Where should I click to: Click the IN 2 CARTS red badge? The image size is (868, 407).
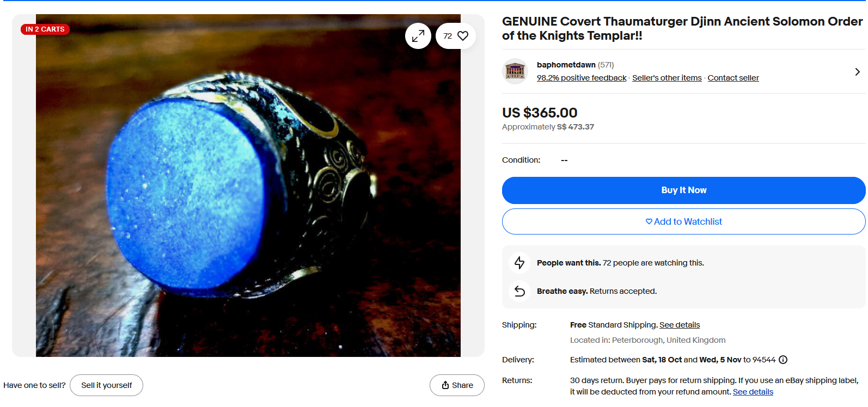(x=45, y=29)
